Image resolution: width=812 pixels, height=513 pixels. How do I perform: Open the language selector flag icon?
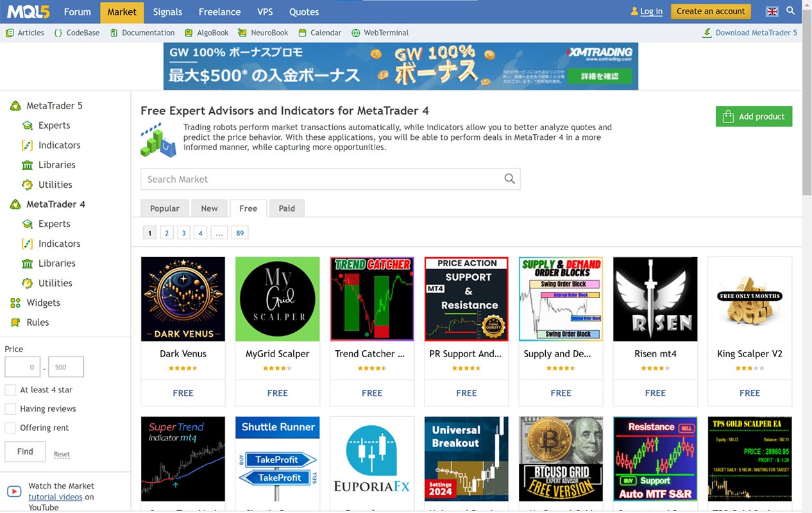pyautogui.click(x=772, y=11)
